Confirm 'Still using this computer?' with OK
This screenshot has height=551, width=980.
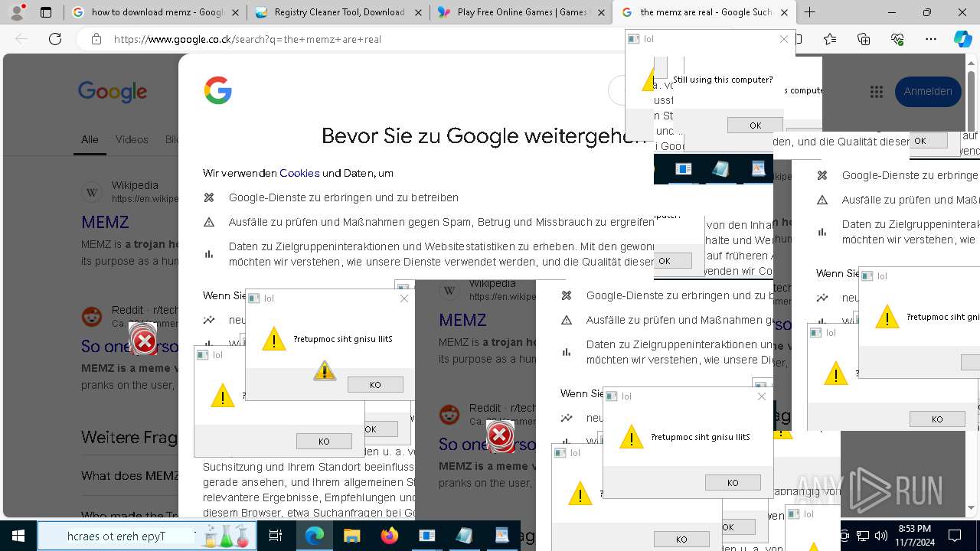(755, 125)
